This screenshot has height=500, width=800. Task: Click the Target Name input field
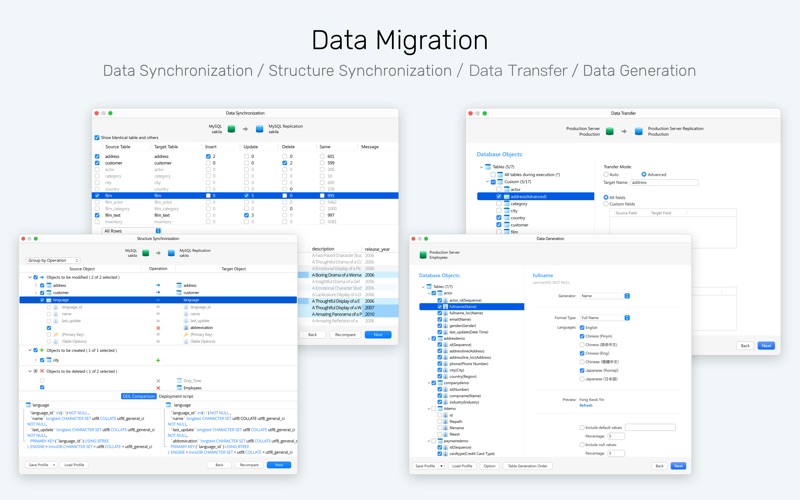click(x=664, y=182)
